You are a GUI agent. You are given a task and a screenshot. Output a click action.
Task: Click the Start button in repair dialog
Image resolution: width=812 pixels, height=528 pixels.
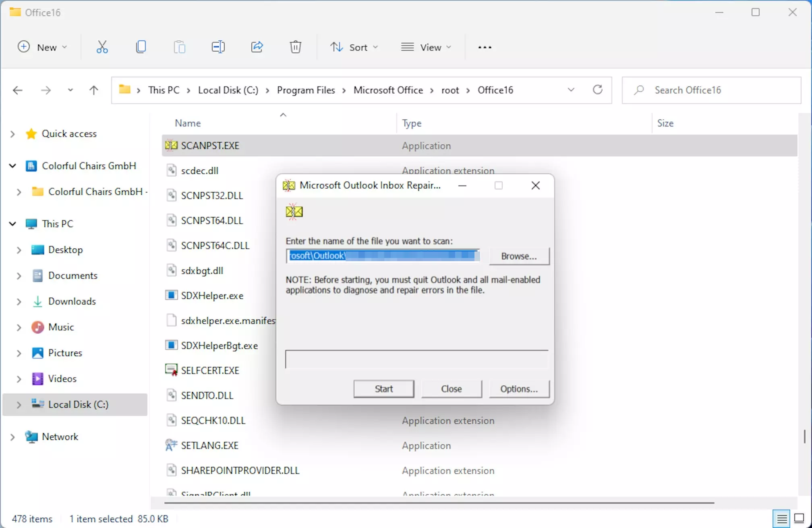(384, 389)
